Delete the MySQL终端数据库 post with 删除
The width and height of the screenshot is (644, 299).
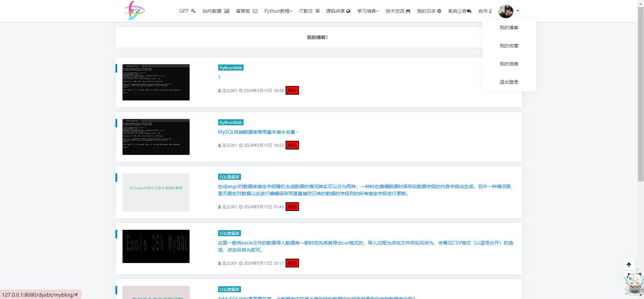point(292,145)
